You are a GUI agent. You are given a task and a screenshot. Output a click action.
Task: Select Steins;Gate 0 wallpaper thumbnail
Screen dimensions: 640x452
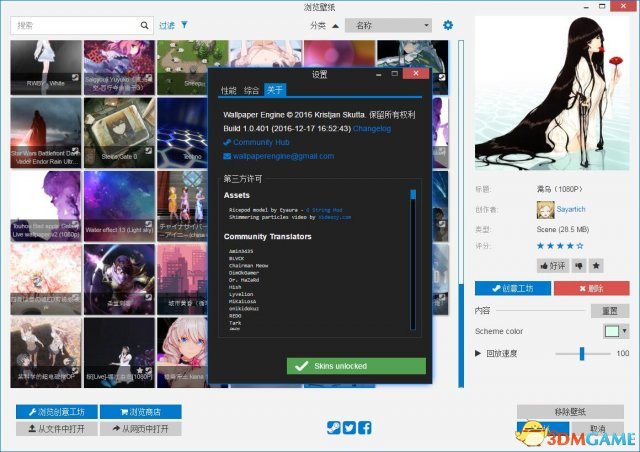(119, 133)
